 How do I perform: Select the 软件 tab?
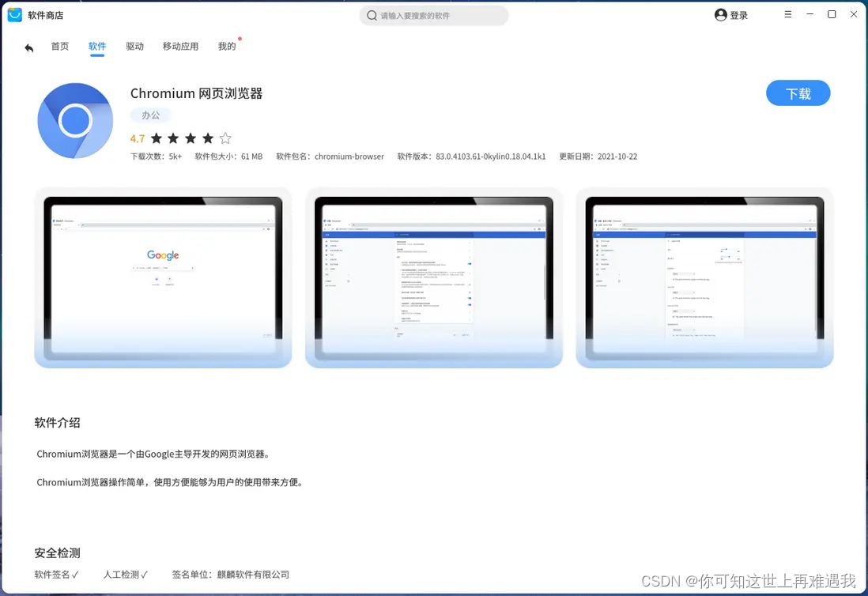[97, 47]
